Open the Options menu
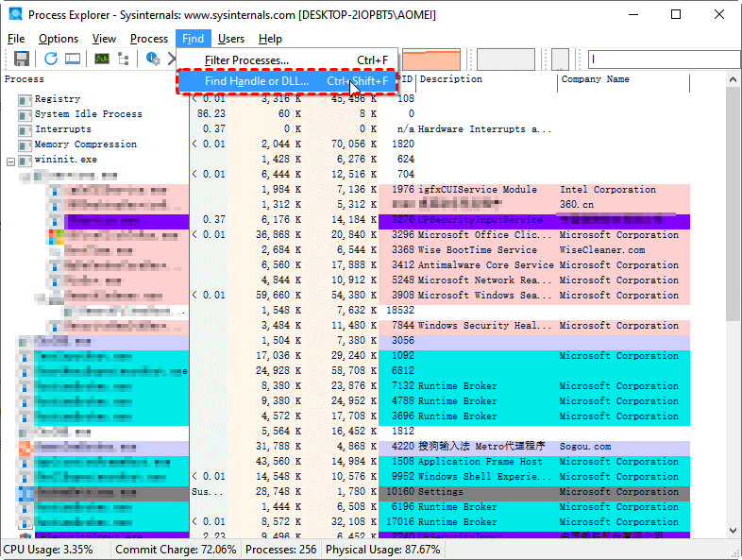Image resolution: width=742 pixels, height=560 pixels. (59, 39)
